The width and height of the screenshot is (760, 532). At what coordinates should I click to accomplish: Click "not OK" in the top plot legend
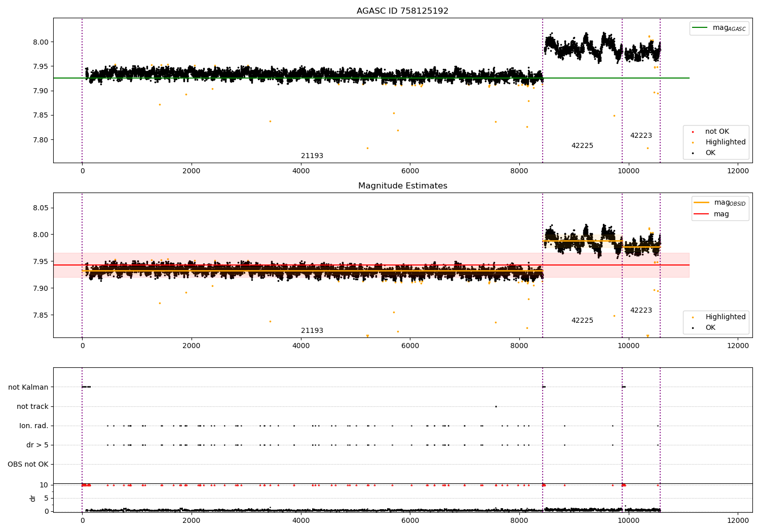click(x=717, y=132)
